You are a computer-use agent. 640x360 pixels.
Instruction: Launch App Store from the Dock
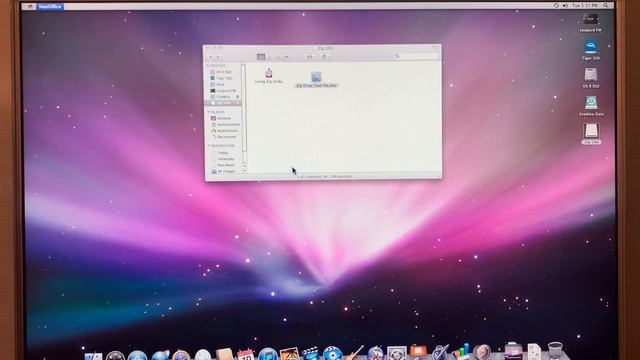(137, 356)
